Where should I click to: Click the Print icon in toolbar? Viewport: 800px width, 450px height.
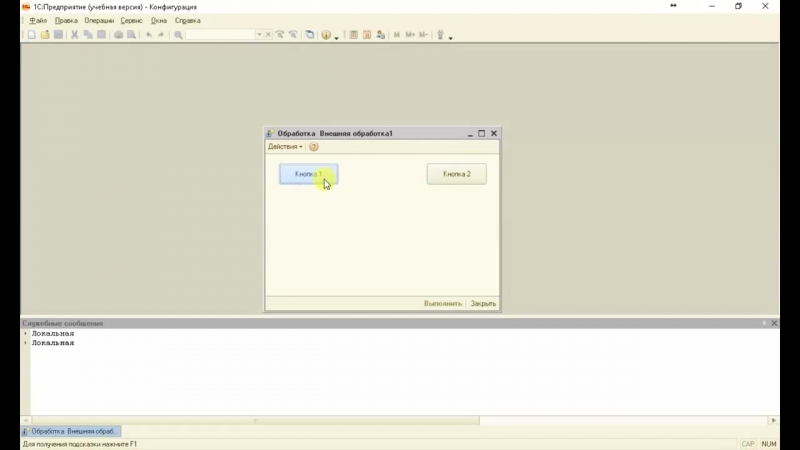(x=118, y=35)
